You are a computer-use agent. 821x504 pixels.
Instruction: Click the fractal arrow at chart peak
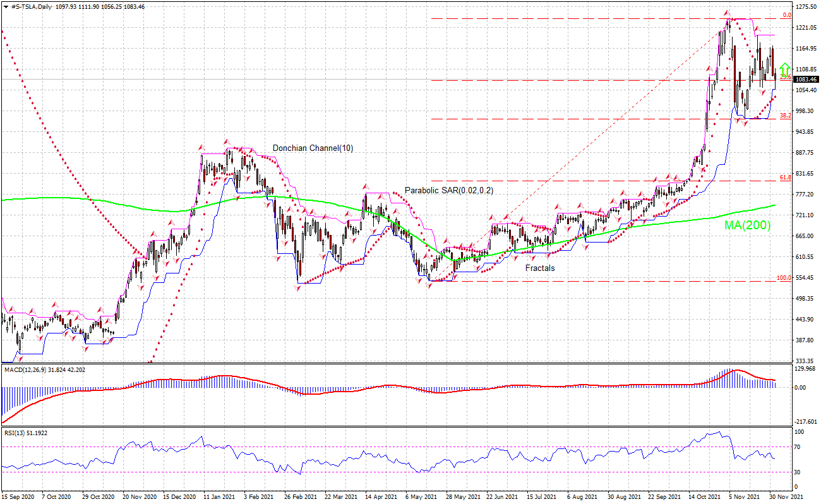[728, 13]
